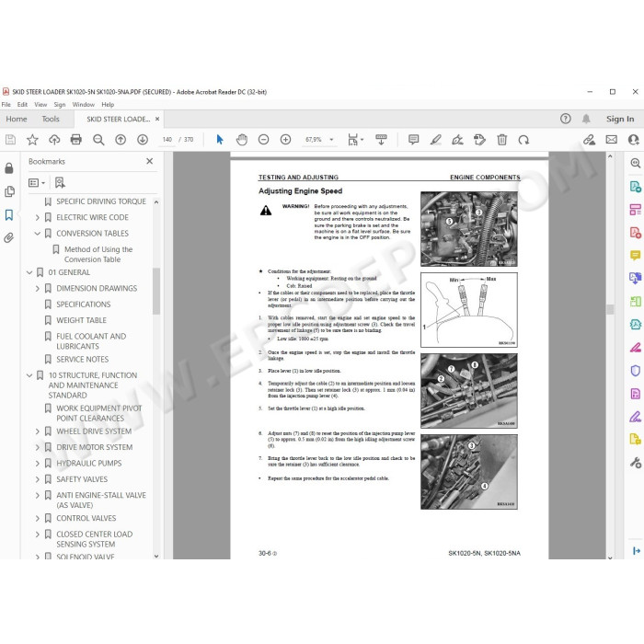Expand the WHEEL DRIVE SYSTEM bookmark

(38, 431)
